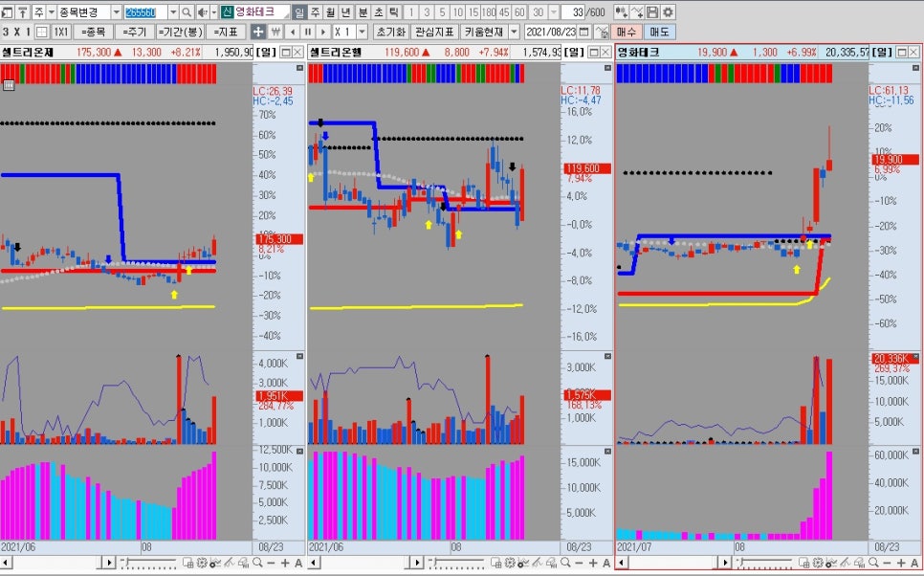Image resolution: width=924 pixels, height=576 pixels.
Task: Click the small table icon in 셀트리온제 chart
Action: tap(9, 85)
